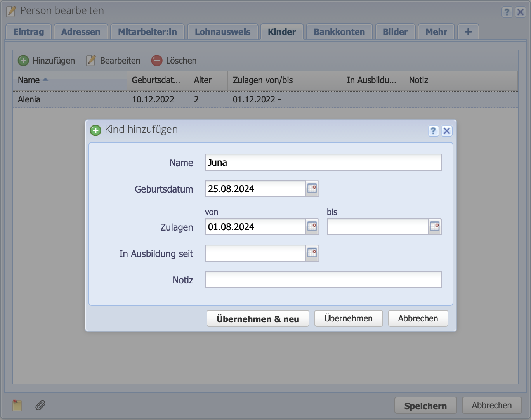This screenshot has width=531, height=420.
Task: Open calendar for Zulagen von date
Action: point(312,227)
